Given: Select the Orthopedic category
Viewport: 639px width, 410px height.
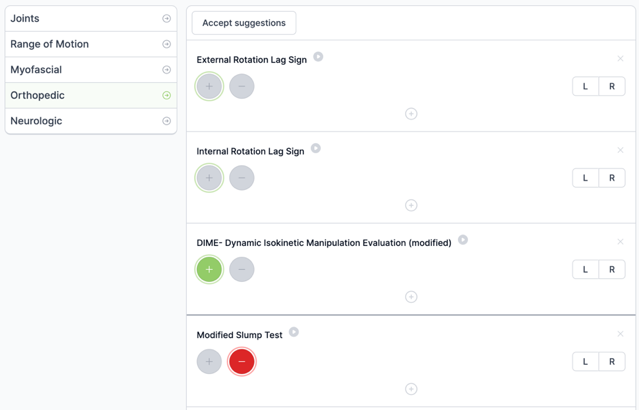Looking at the screenshot, I should point(91,95).
